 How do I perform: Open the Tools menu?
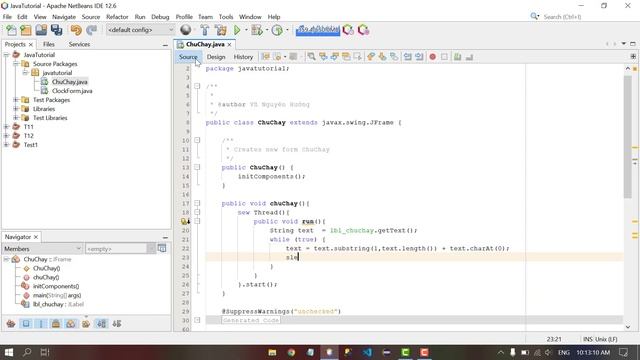(x=226, y=17)
